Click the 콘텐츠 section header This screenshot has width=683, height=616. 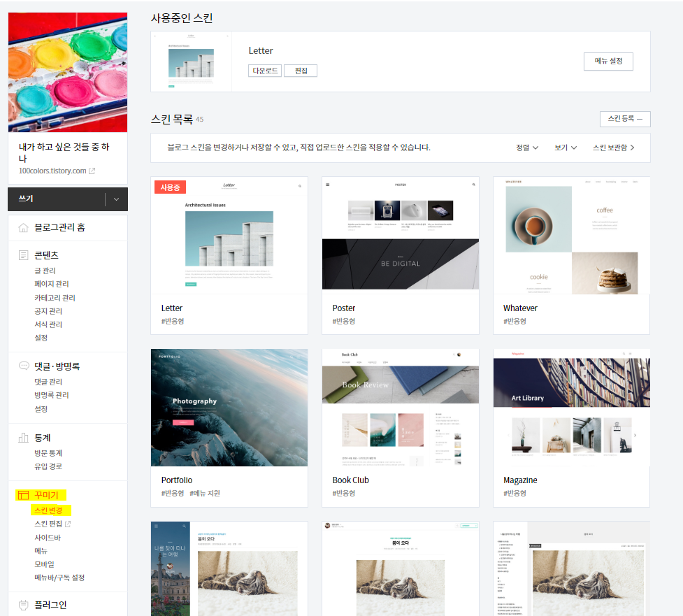46,255
